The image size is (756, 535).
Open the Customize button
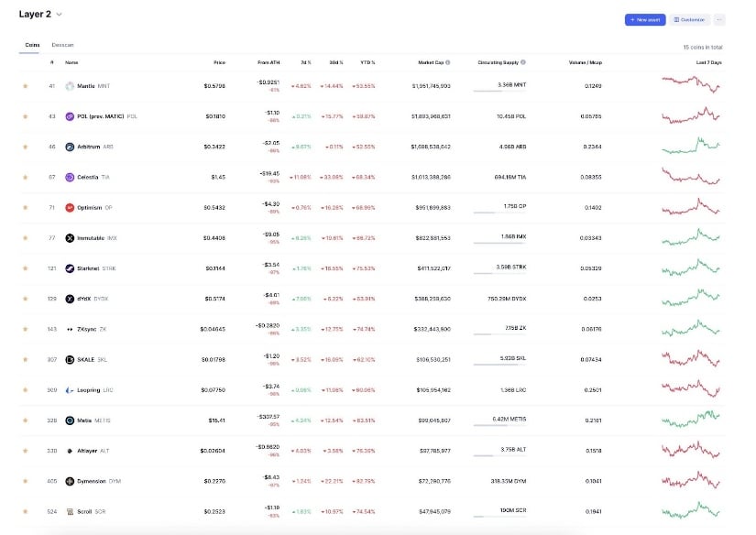click(689, 20)
